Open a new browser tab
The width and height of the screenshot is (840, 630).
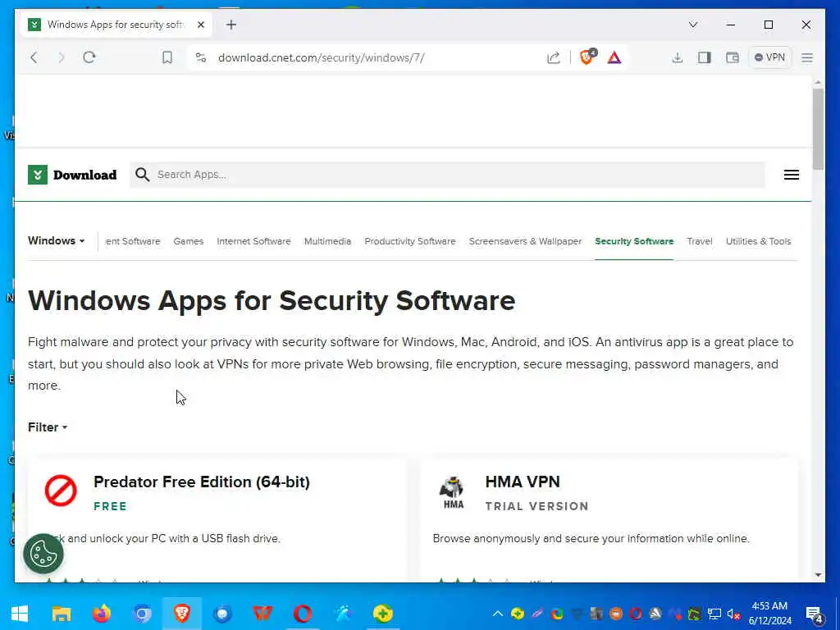(231, 25)
